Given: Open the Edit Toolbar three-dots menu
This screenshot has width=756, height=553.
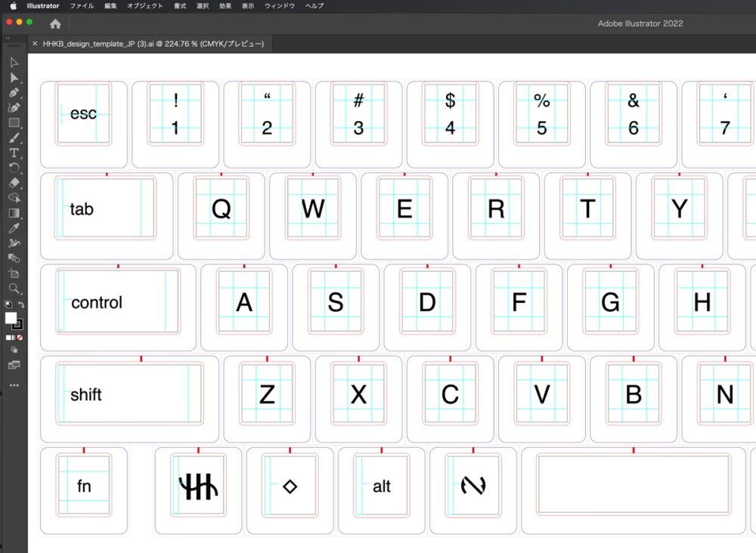Looking at the screenshot, I should 14,385.
